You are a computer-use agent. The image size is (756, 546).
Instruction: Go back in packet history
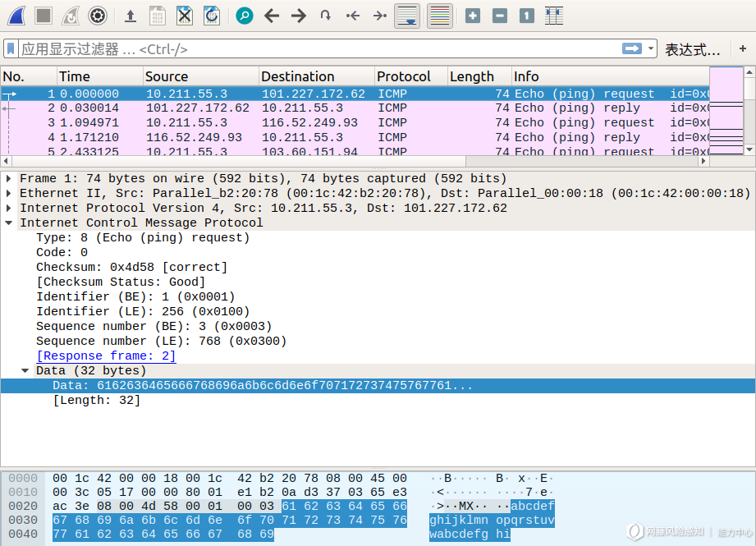pos(272,16)
